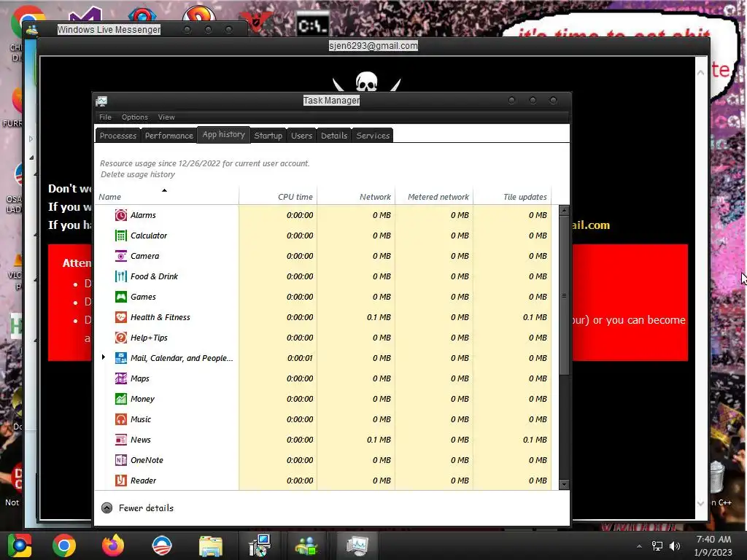Click the volume speaker tray icon
The width and height of the screenshot is (747, 560).
(x=675, y=546)
